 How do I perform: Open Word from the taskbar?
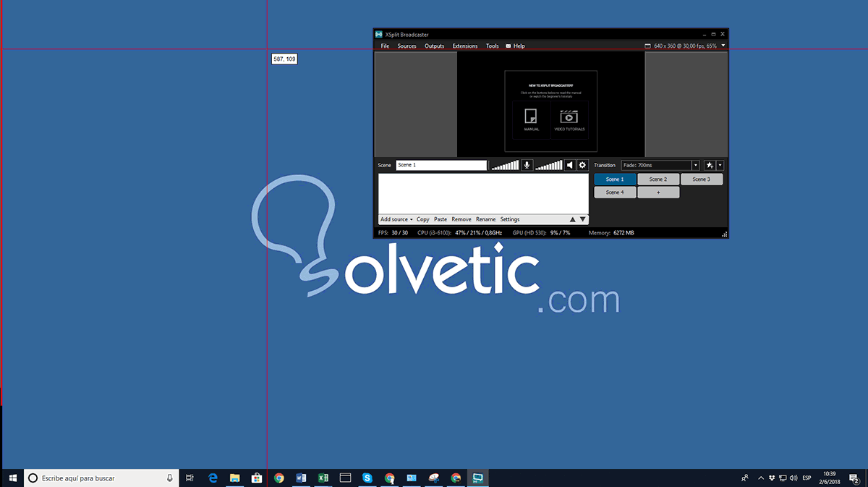pos(301,478)
